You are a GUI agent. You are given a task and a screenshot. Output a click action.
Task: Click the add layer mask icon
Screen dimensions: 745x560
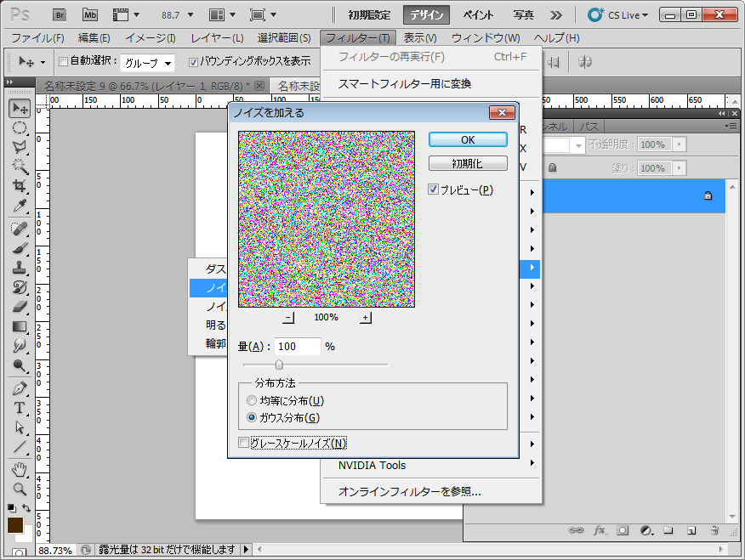(623, 530)
